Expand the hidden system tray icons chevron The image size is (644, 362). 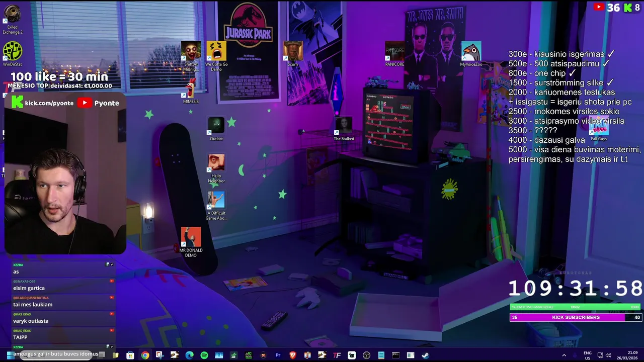click(x=563, y=355)
